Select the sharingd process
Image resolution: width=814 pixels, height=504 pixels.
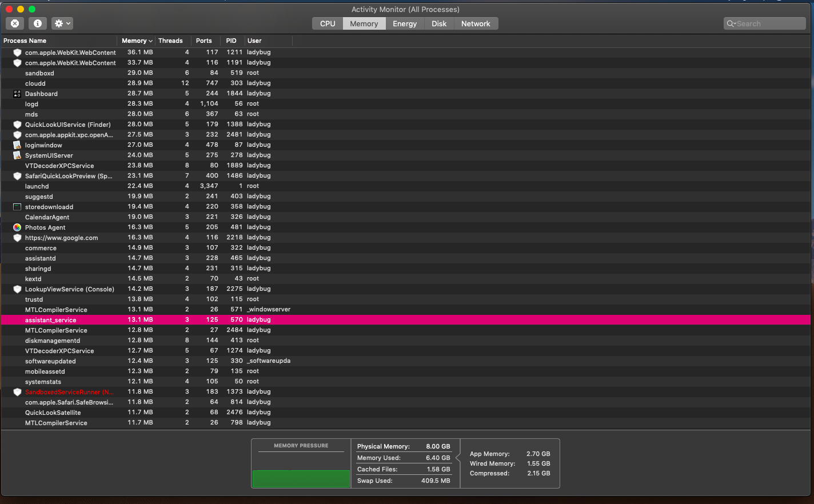(405, 269)
